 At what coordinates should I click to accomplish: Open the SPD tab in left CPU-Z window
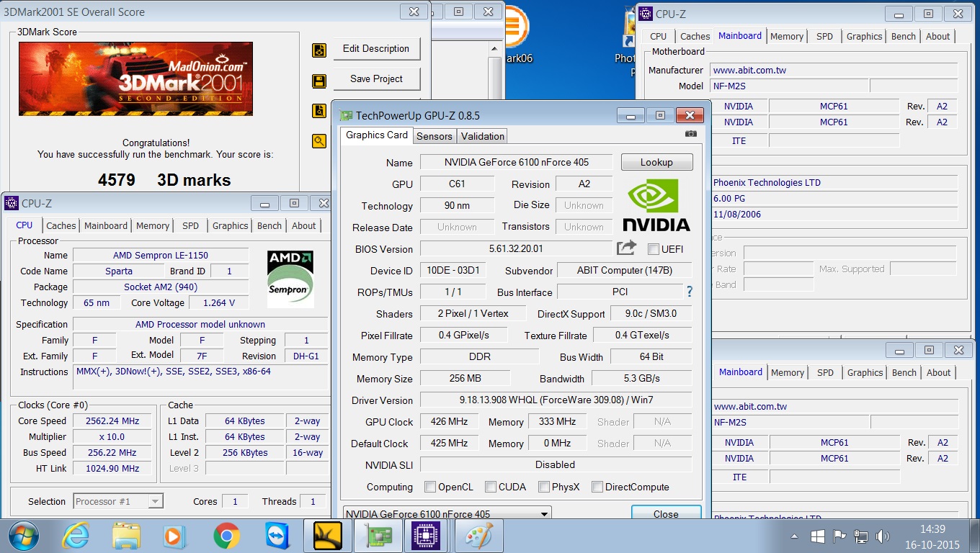190,225
